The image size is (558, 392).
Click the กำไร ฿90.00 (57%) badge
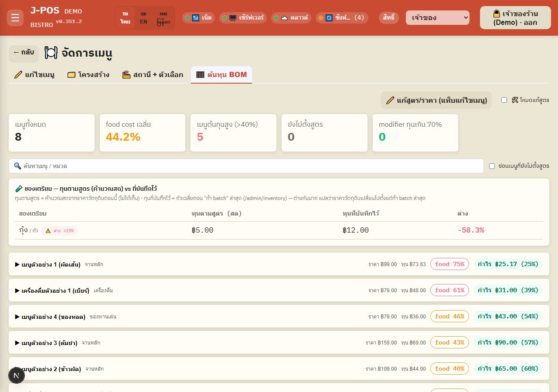(508, 342)
